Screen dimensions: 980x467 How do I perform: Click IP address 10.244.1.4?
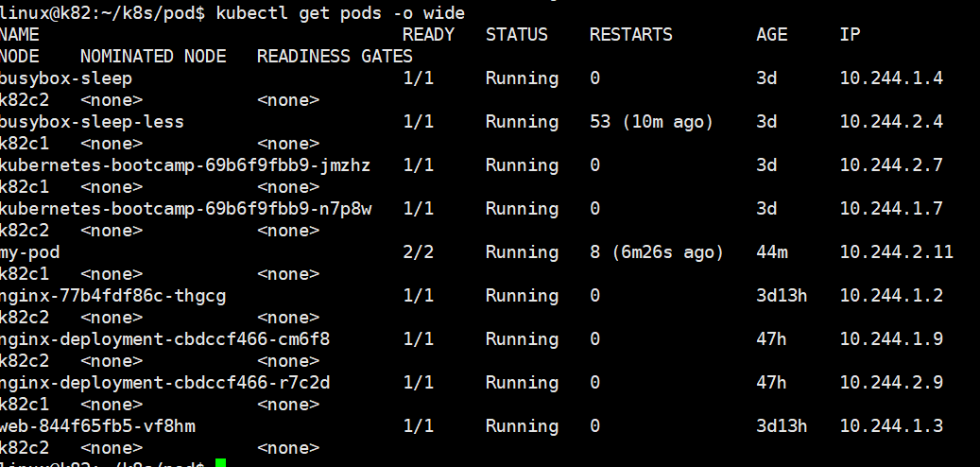(891, 78)
